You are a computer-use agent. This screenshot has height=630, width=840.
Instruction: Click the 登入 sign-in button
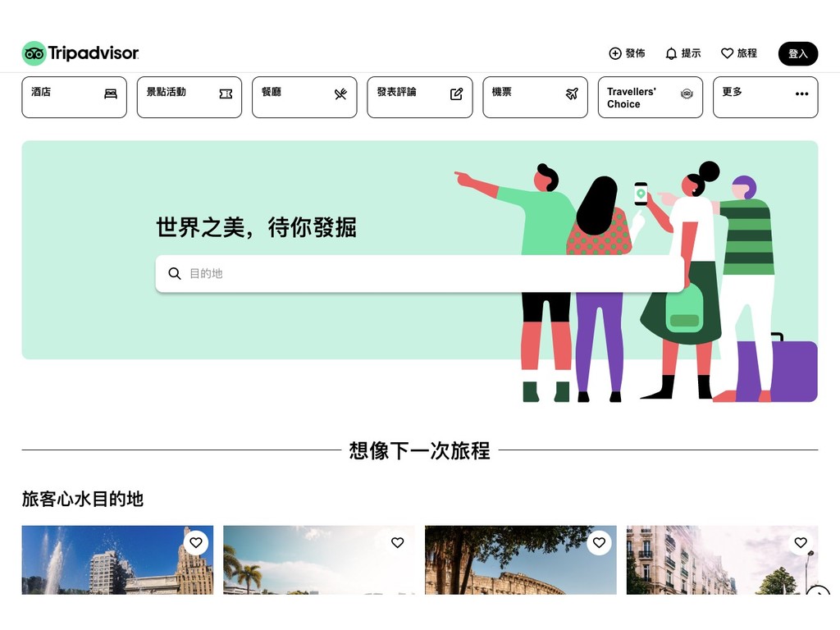(x=797, y=53)
